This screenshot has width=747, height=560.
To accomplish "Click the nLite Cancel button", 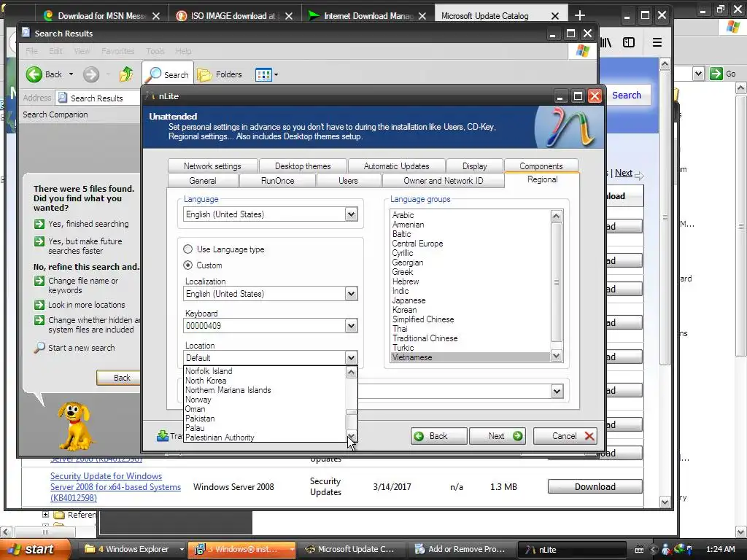I will 565,436.
